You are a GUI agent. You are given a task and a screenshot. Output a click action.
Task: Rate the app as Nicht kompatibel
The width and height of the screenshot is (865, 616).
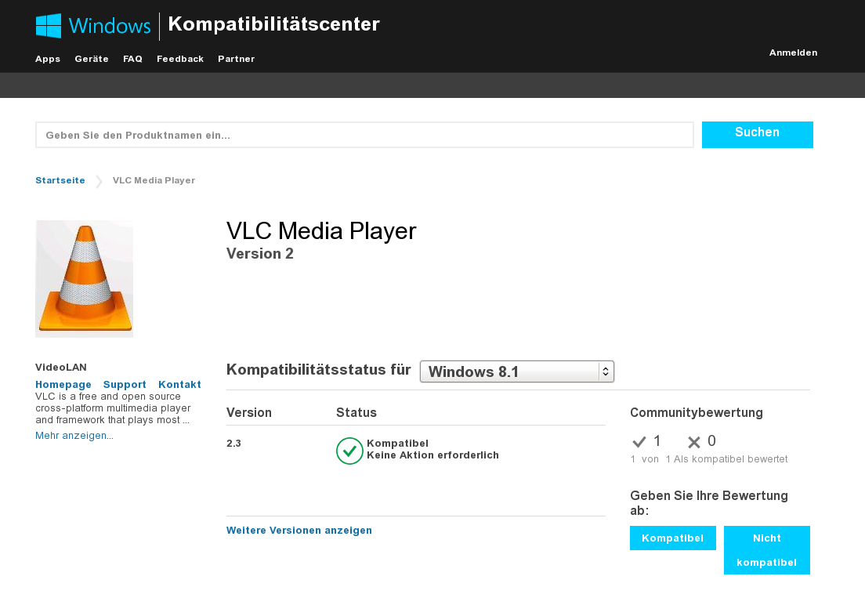(767, 550)
